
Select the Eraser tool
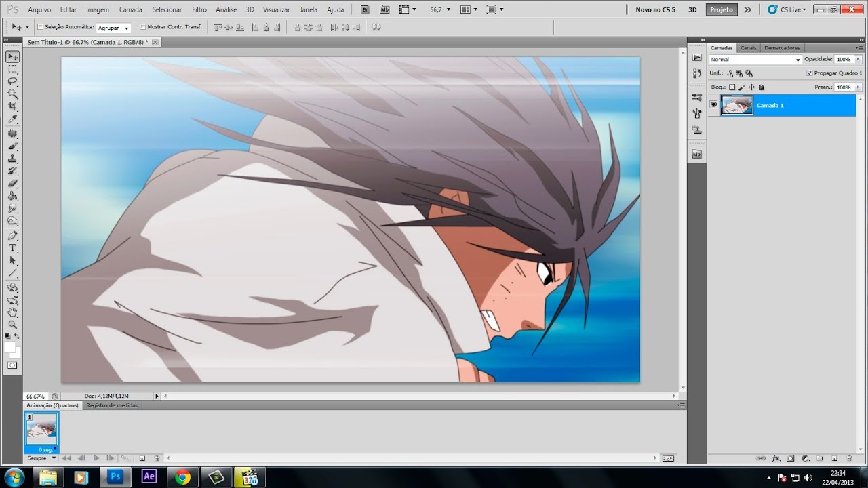point(12,183)
